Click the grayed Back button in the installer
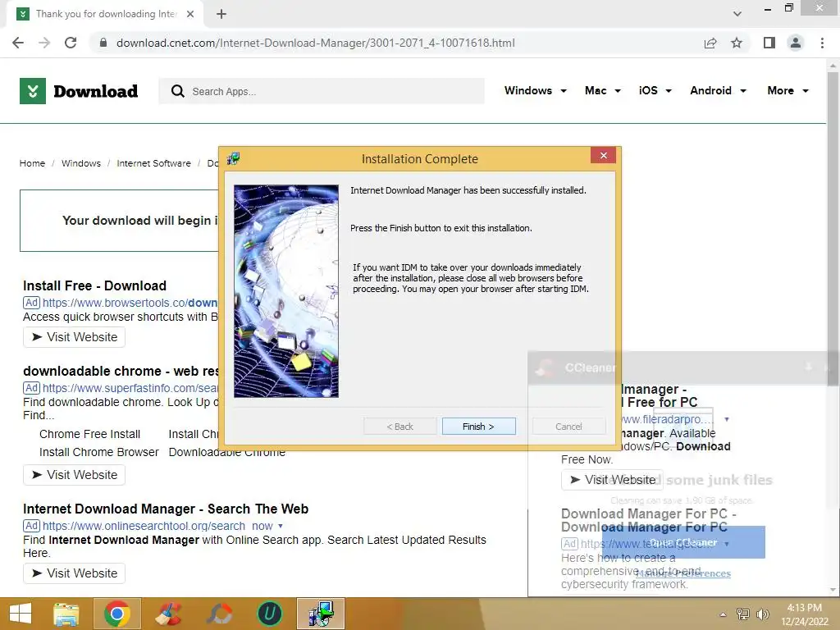This screenshot has width=840, height=630. [x=399, y=427]
